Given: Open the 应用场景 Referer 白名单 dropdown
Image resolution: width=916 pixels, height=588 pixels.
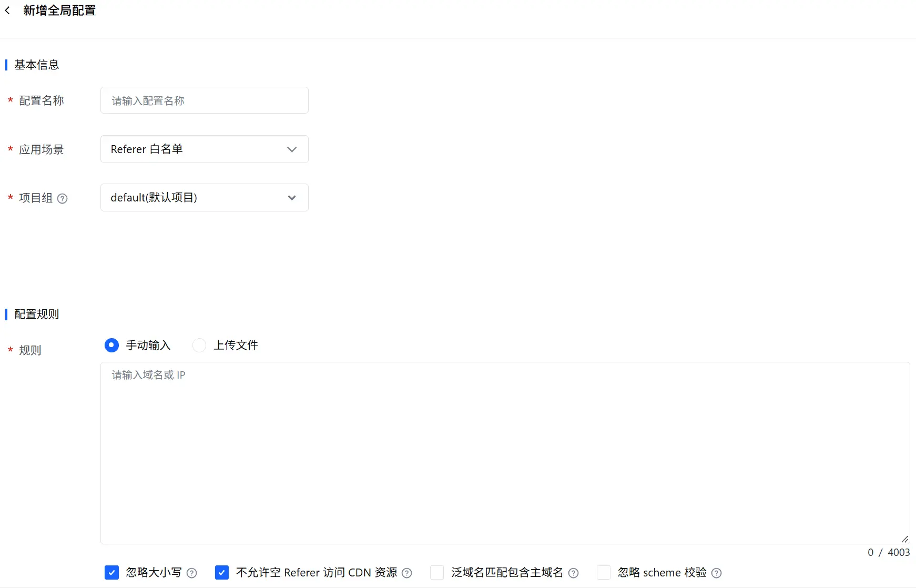Looking at the screenshot, I should (205, 149).
